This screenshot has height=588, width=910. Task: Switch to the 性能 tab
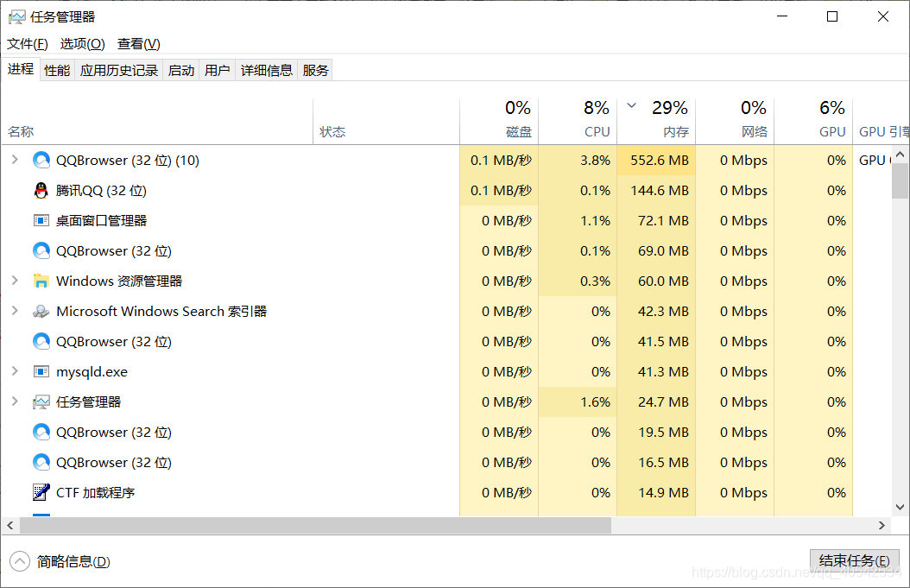57,70
